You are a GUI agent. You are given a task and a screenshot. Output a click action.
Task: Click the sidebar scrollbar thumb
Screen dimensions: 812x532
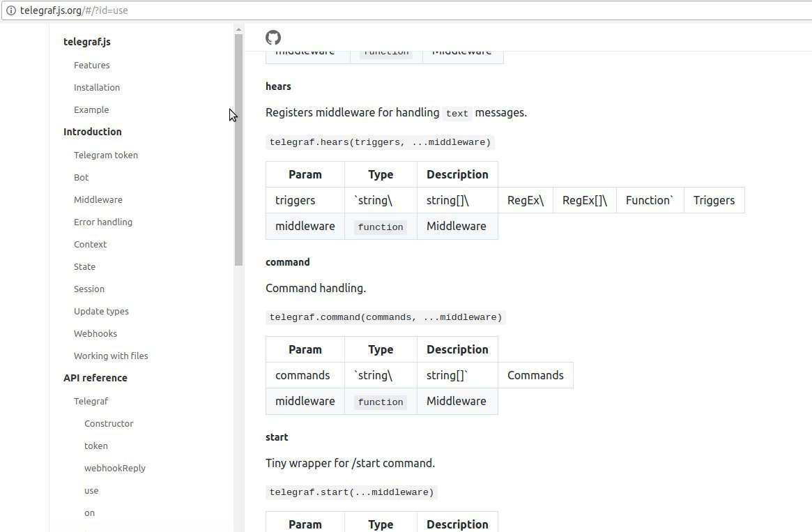click(239, 150)
